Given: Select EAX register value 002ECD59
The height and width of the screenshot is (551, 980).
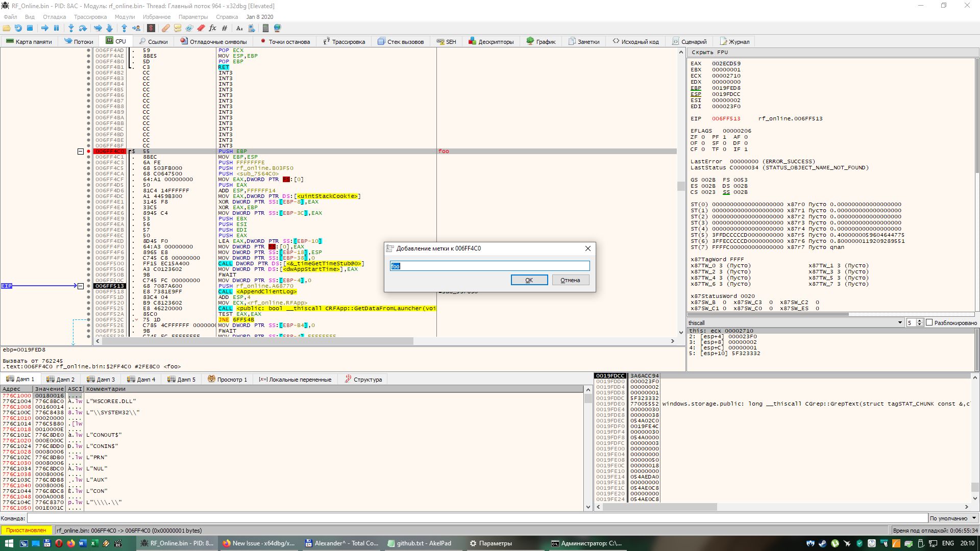Looking at the screenshot, I should pos(726,64).
